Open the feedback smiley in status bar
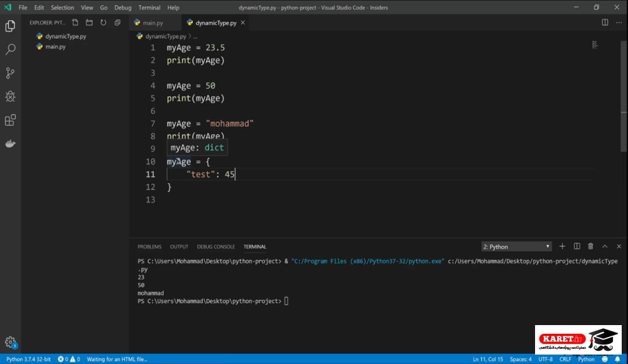 (x=605, y=359)
